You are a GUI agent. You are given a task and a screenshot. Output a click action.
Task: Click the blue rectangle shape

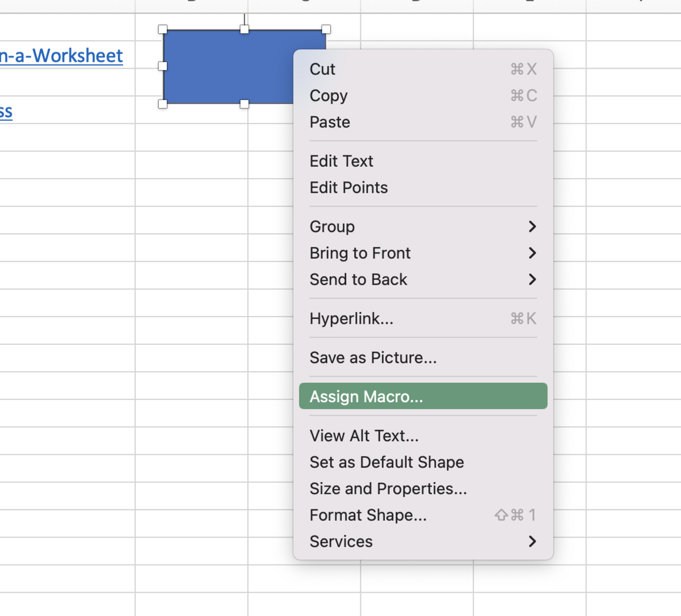click(x=228, y=67)
